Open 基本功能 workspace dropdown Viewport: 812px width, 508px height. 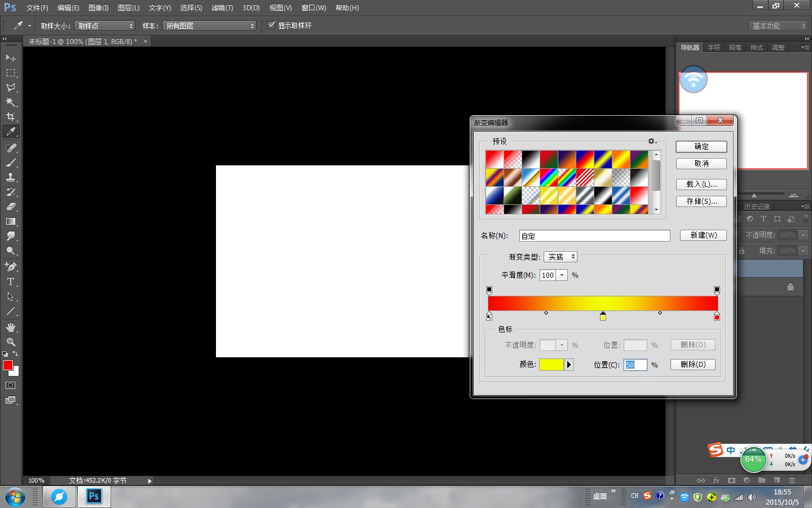point(779,26)
